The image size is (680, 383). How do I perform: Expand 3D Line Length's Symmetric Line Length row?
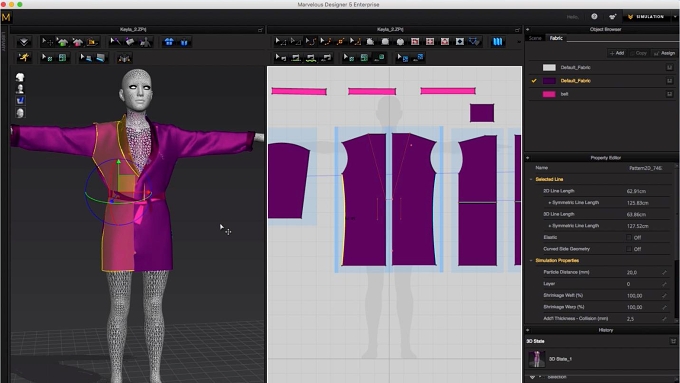click(550, 226)
